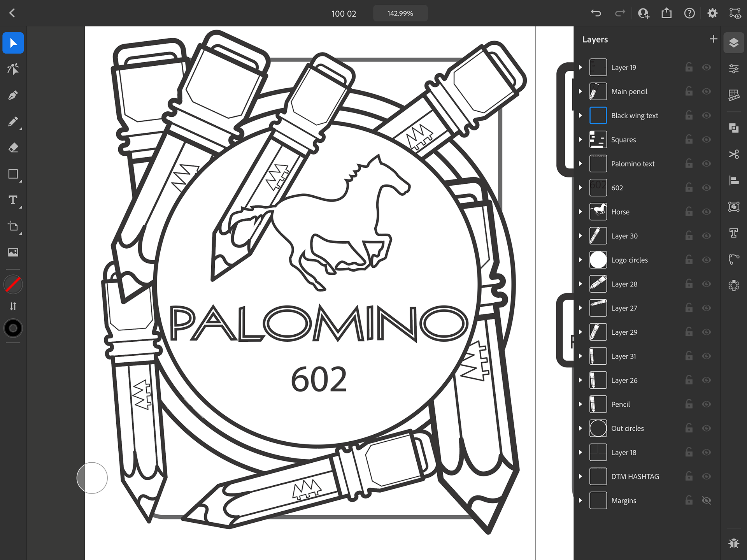Open the fill color swatch
Image resolution: width=747 pixels, height=560 pixels.
click(x=13, y=284)
